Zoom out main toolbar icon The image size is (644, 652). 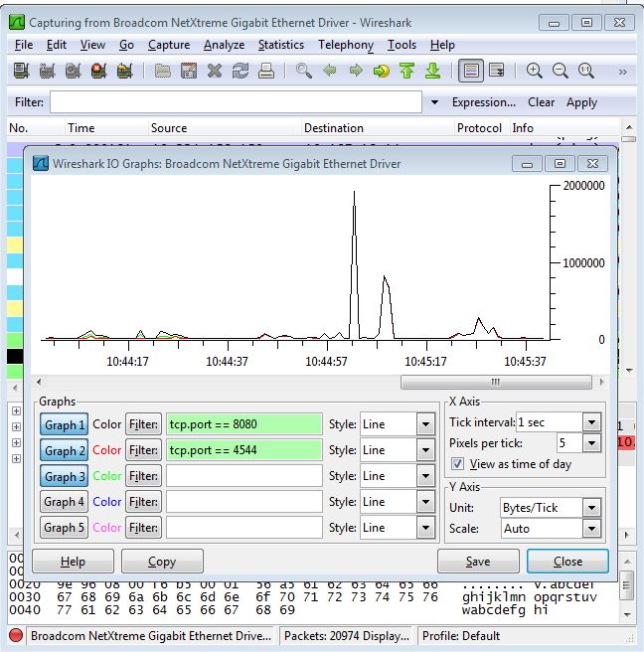(560, 71)
